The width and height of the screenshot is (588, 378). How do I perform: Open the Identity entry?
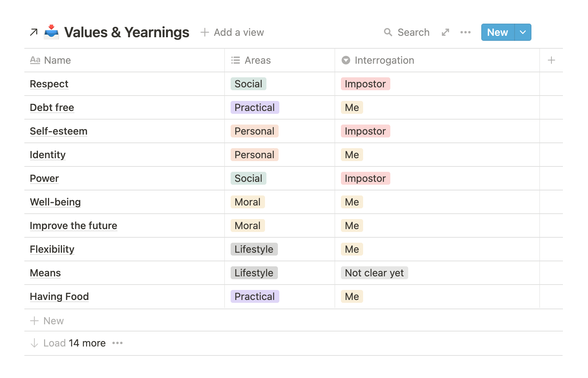pos(48,155)
